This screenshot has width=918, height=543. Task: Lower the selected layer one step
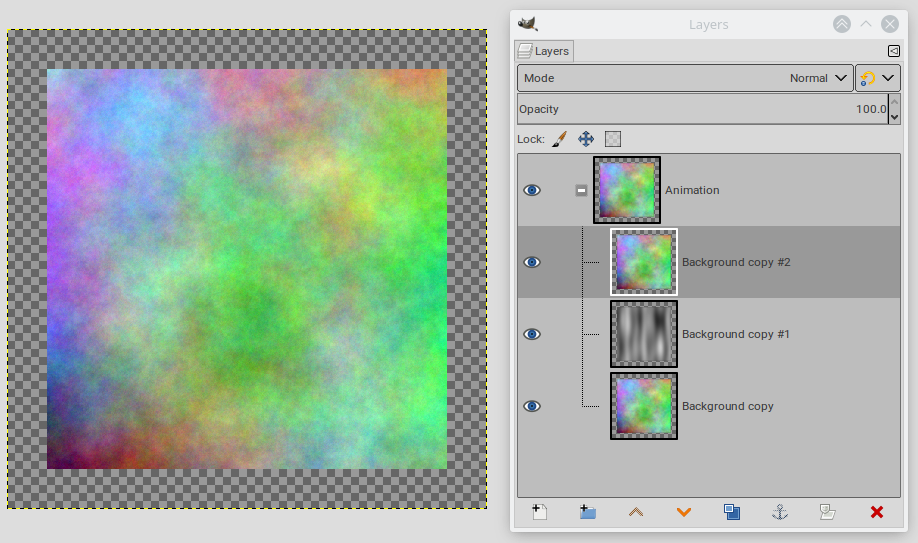(x=684, y=512)
